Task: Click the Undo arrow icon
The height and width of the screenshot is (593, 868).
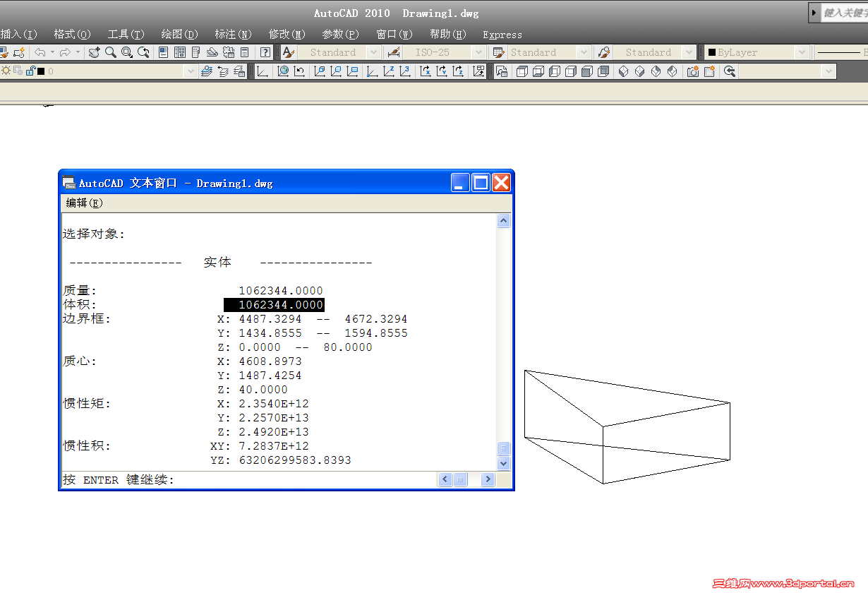Action: tap(40, 52)
